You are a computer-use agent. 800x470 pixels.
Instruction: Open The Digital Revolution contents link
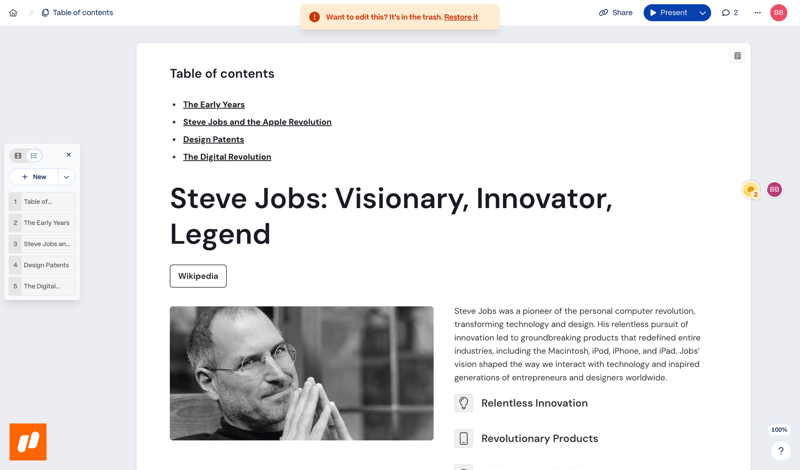(227, 157)
